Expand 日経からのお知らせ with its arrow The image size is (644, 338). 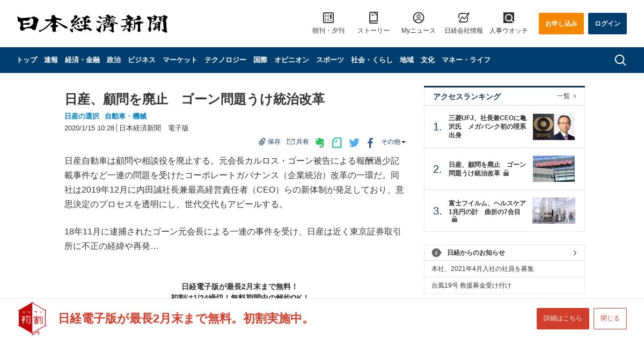[575, 253]
